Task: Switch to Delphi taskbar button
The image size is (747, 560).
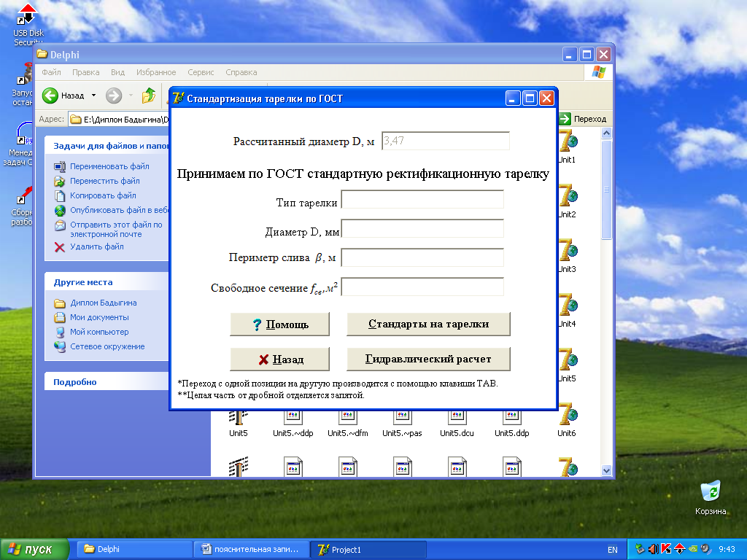Action: [135, 550]
